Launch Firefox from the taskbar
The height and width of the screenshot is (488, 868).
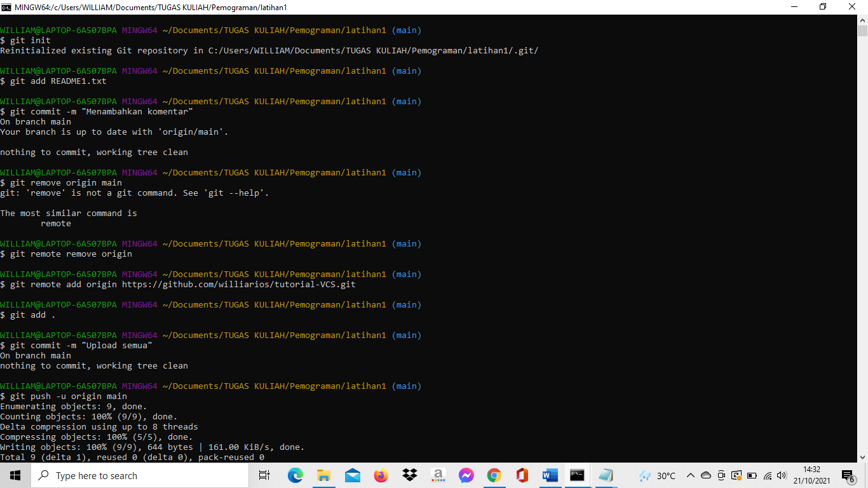coord(381,475)
